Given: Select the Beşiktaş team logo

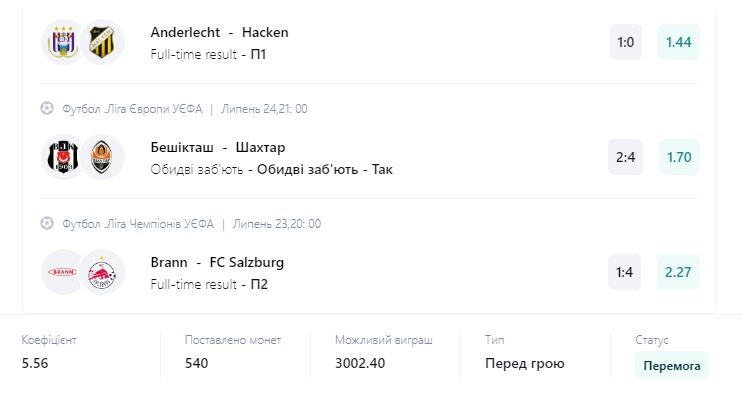Looking at the screenshot, I should pos(63,157).
